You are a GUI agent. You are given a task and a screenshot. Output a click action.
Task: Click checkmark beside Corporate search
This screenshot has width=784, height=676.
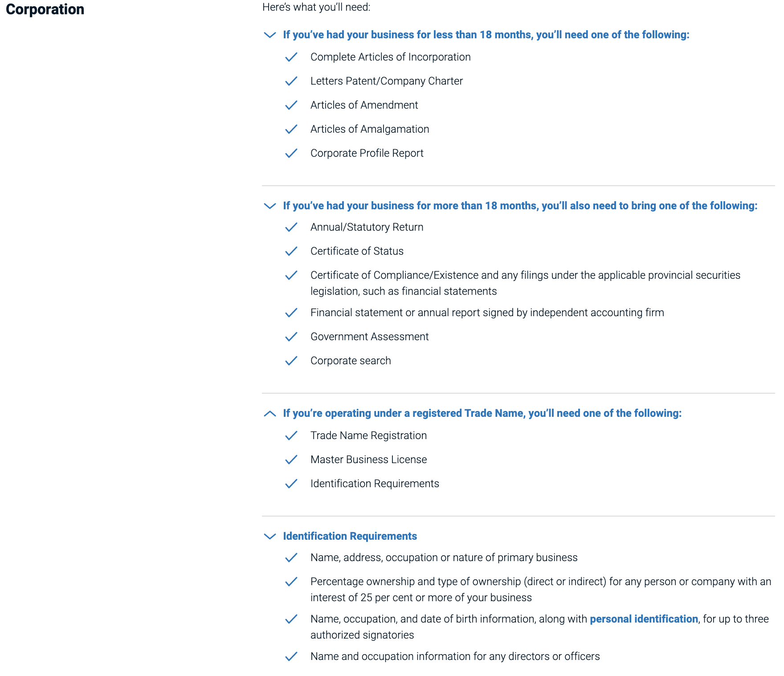(291, 361)
